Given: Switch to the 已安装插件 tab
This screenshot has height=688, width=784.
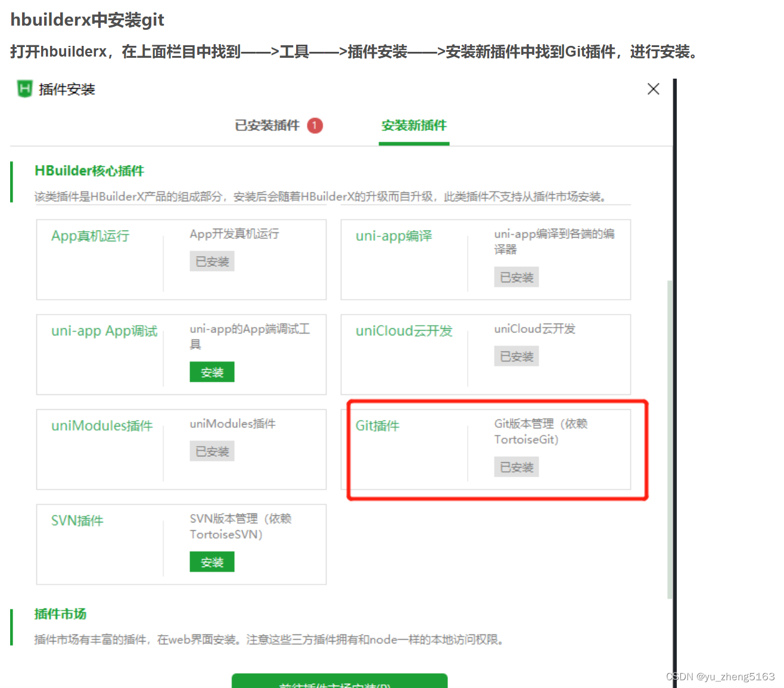Looking at the screenshot, I should (267, 126).
